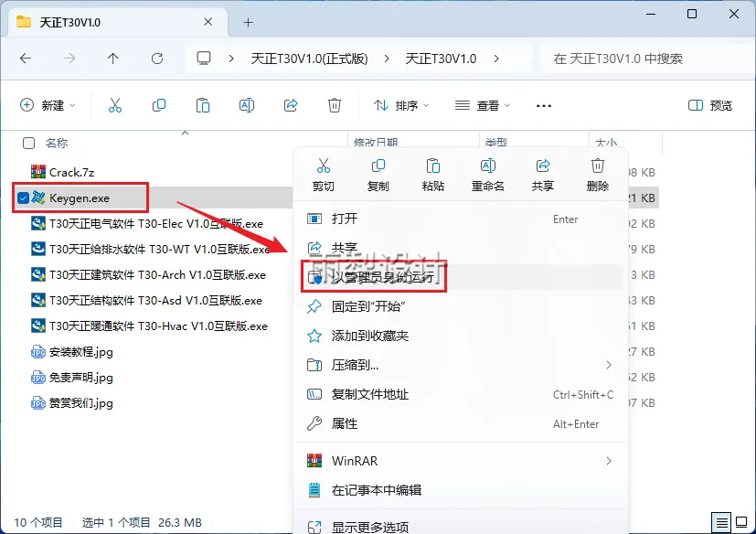Go back with the left arrow button
This screenshot has height=534, width=756.
26,59
